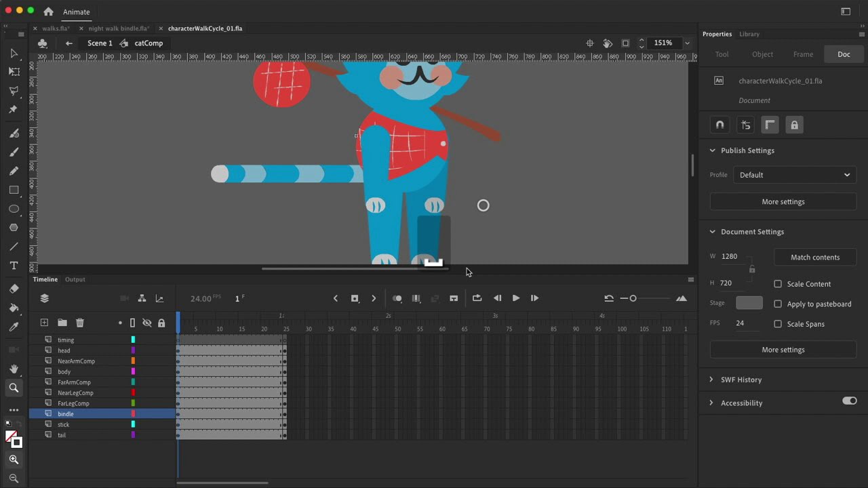Switch to characterWalkCycle_01.fla document tab

pyautogui.click(x=205, y=28)
